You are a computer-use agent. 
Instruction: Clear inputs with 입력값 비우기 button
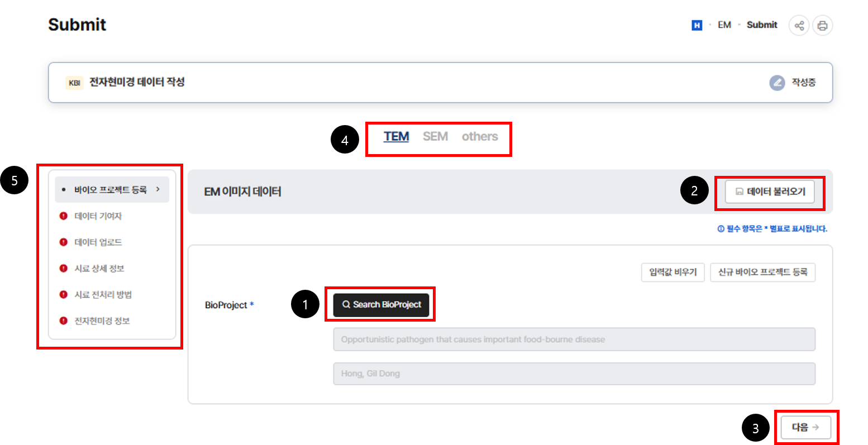673,272
